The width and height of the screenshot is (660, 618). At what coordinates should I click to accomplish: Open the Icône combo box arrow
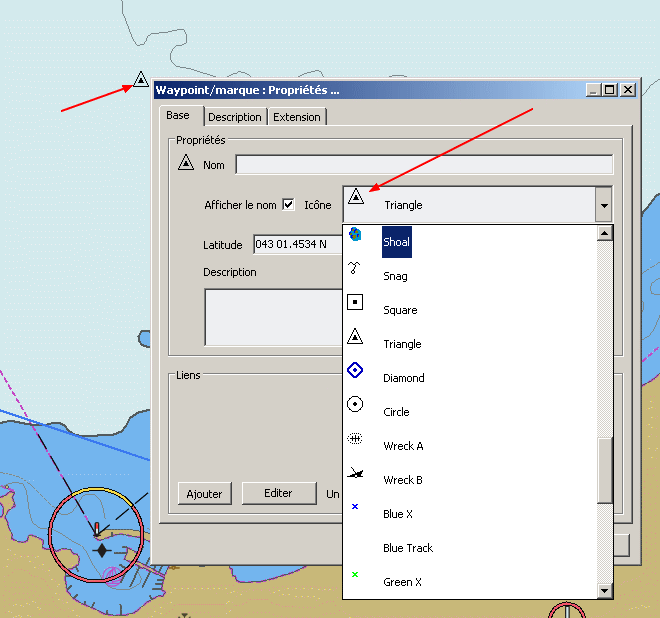(x=604, y=205)
